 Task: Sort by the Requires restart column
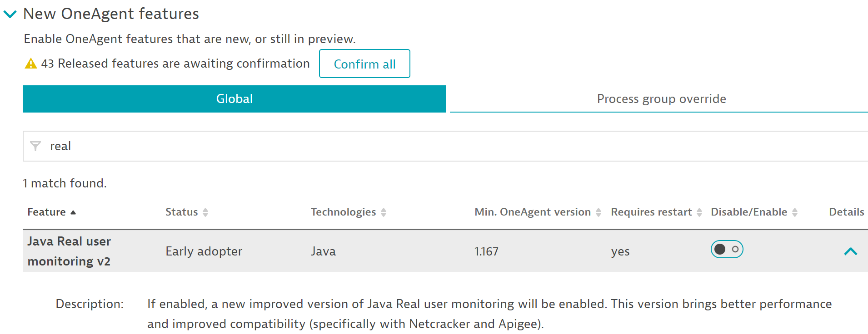[x=699, y=212]
